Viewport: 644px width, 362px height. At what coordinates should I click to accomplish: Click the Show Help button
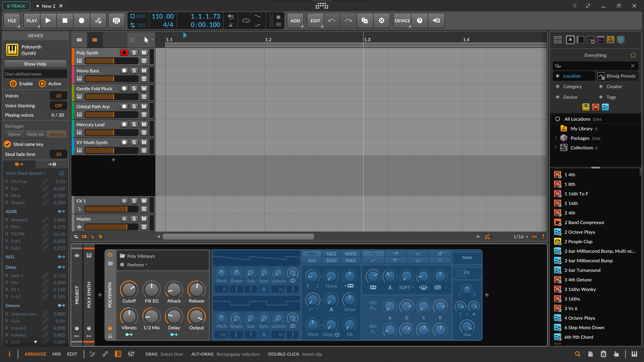click(35, 64)
